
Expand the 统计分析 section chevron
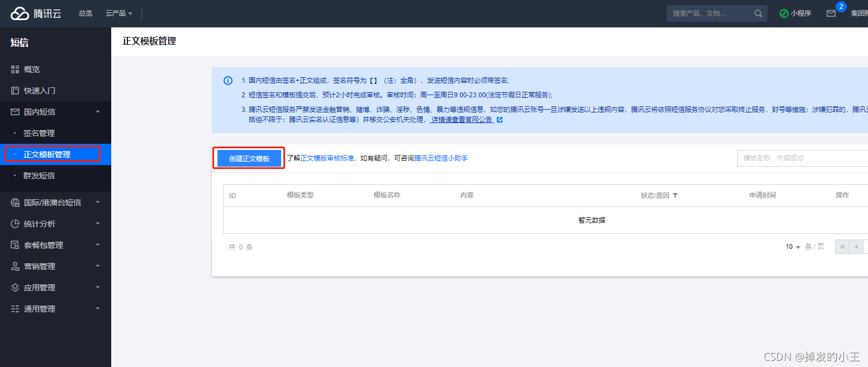click(x=98, y=224)
